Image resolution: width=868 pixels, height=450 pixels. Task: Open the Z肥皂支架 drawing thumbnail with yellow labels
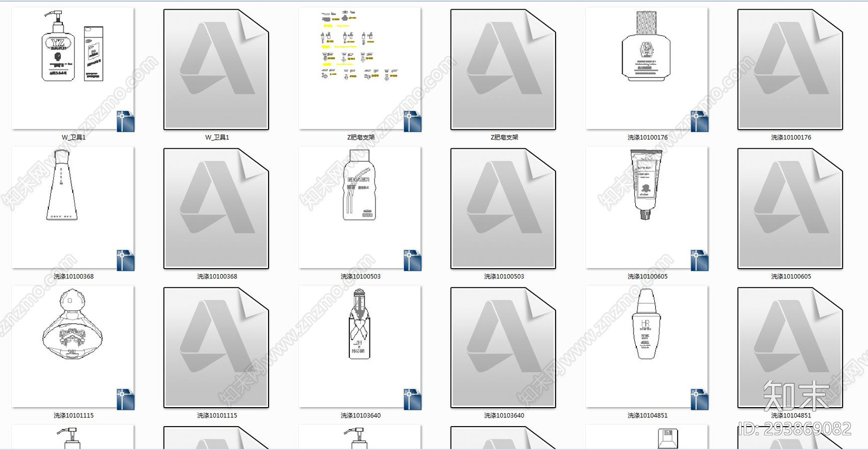(x=360, y=69)
